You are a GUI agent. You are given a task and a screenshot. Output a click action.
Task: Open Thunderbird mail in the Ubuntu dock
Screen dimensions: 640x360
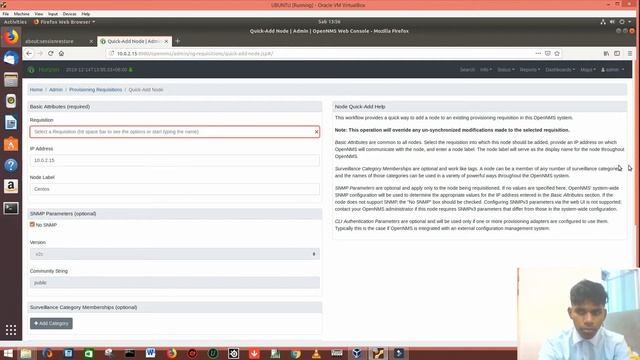[11, 58]
